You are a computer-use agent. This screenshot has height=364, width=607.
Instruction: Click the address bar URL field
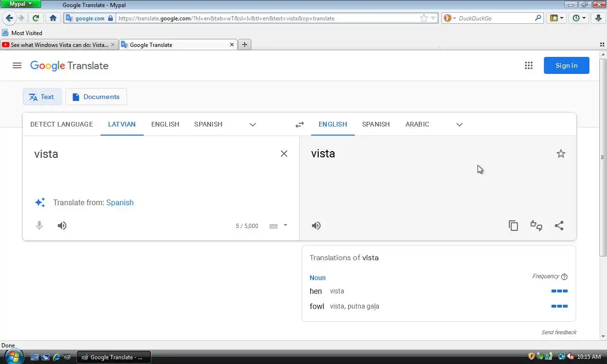click(x=268, y=18)
